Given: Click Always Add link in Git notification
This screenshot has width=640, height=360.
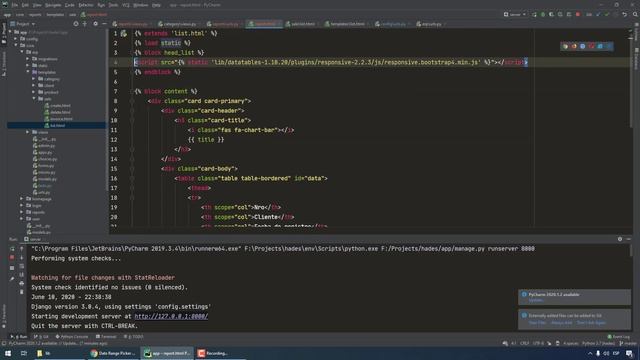Looking at the screenshot, I should (x=562, y=323).
